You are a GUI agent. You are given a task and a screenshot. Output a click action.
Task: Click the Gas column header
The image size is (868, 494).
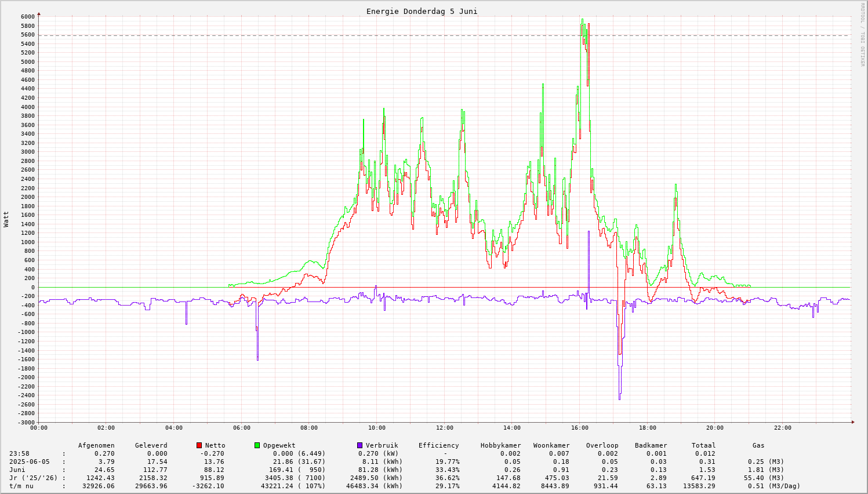pos(758,445)
